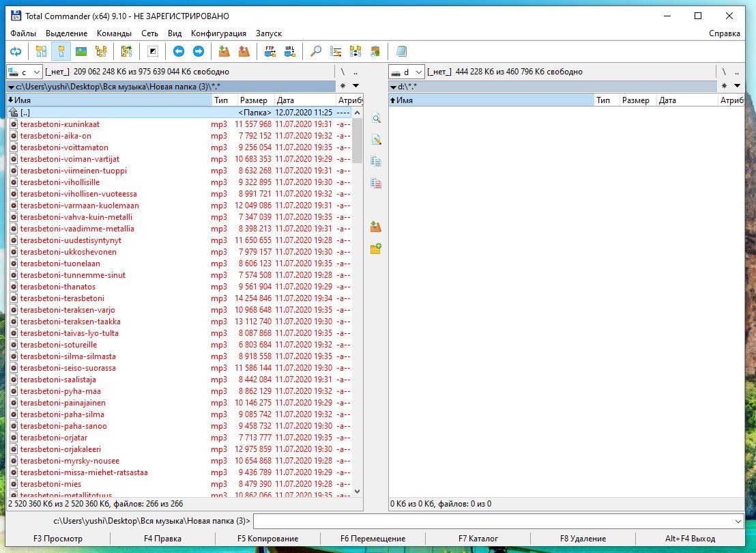
Task: Open the Конфигурация menu
Action: 218,33
